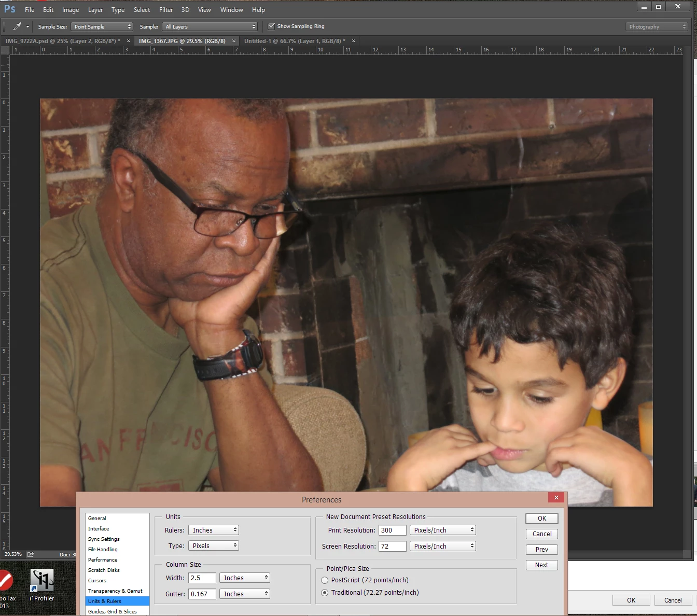The height and width of the screenshot is (616, 697).
Task: Click the Column Width input field
Action: point(202,578)
